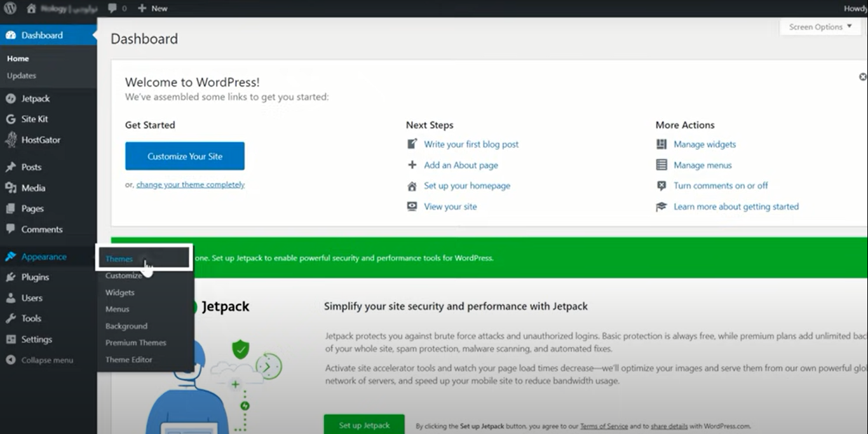Image resolution: width=868 pixels, height=434 pixels.
Task: Open Widgets from the Appearance submenu
Action: 120,293
